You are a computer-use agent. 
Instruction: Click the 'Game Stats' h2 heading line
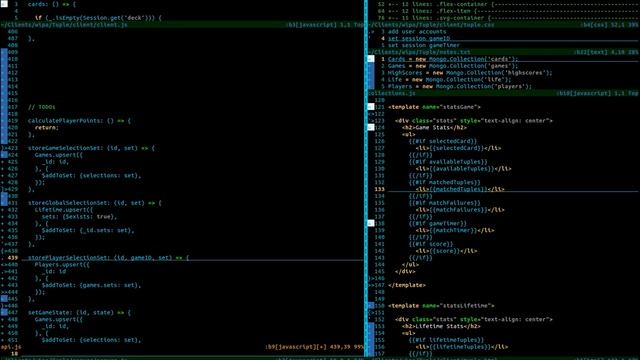click(x=434, y=128)
